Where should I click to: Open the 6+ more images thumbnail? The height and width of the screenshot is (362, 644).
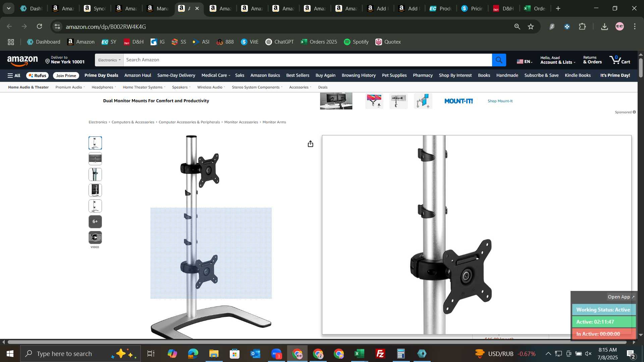click(x=95, y=222)
